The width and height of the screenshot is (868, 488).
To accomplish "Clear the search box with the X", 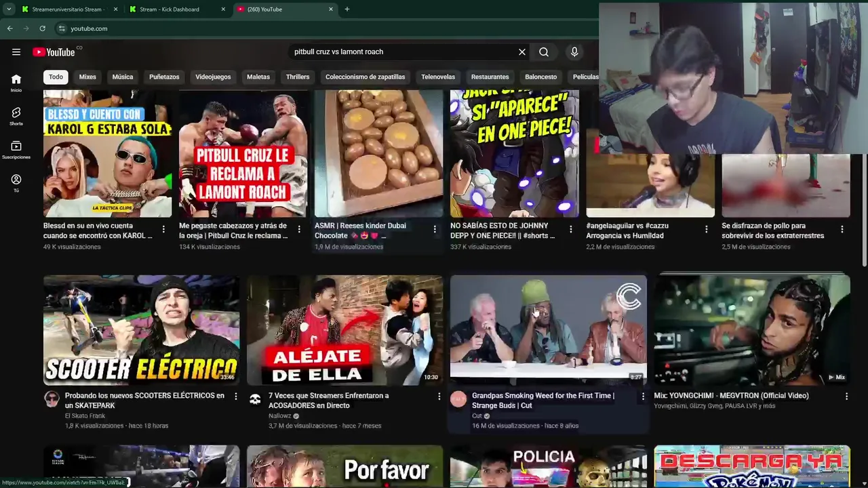I will point(522,52).
